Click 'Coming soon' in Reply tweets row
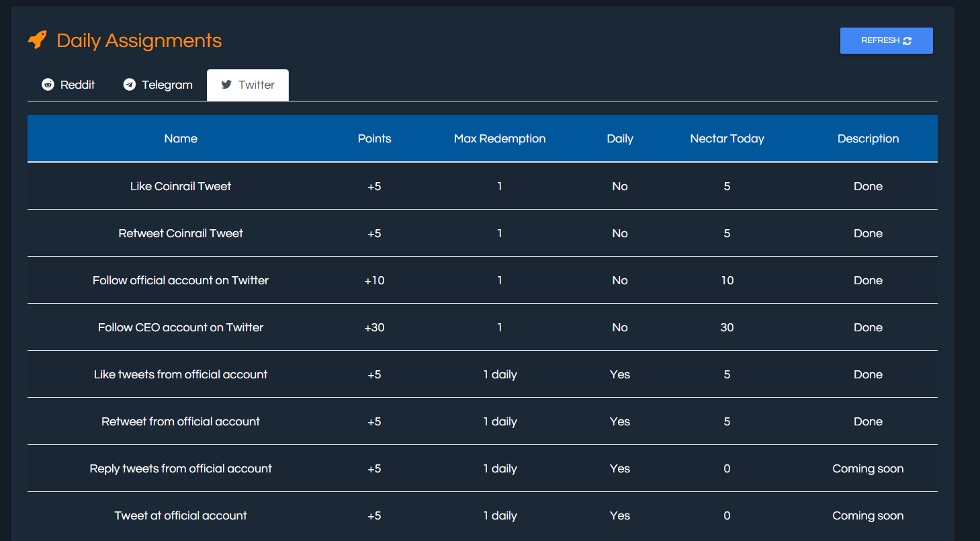 pyautogui.click(x=868, y=468)
